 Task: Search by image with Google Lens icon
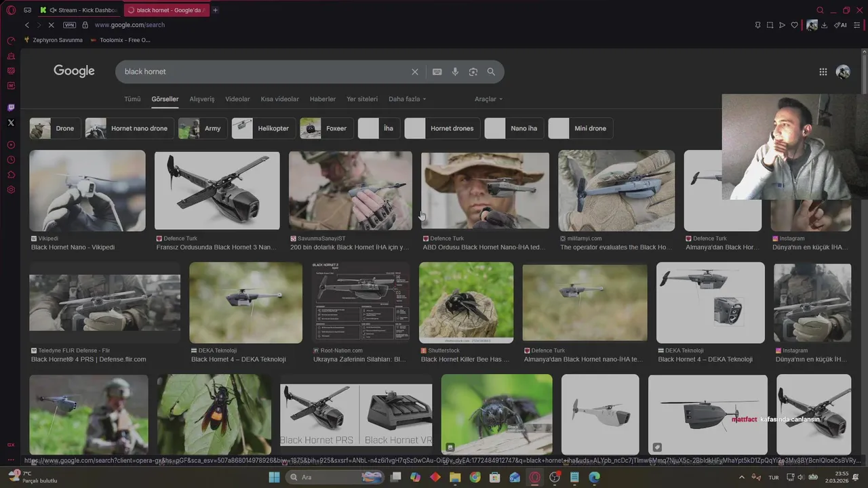[x=473, y=72]
